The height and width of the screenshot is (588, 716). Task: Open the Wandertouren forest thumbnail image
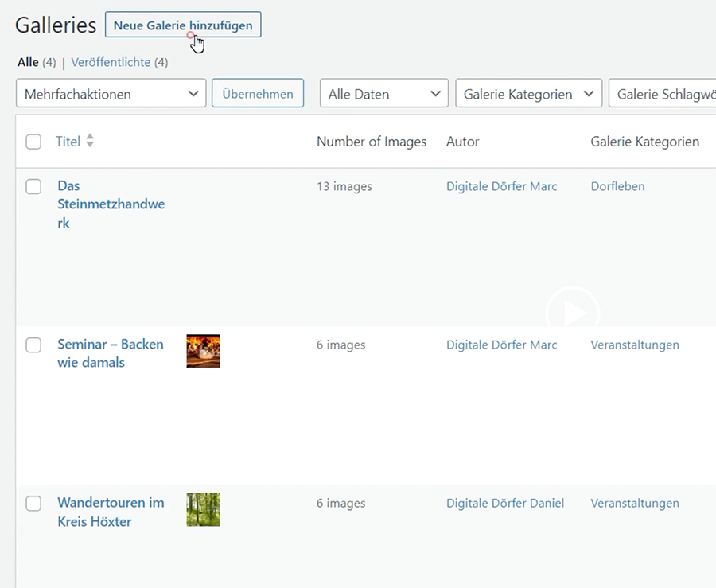(x=203, y=509)
